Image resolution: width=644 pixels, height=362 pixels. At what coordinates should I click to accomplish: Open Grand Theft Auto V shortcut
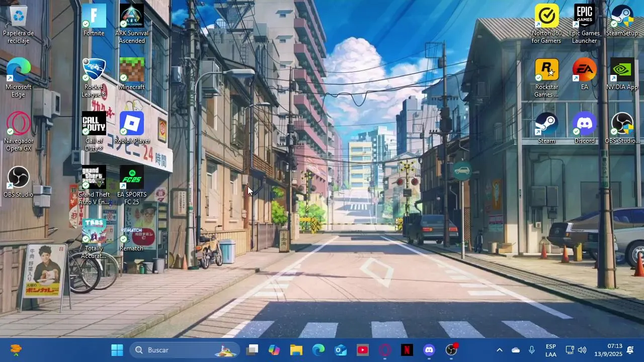tap(94, 185)
